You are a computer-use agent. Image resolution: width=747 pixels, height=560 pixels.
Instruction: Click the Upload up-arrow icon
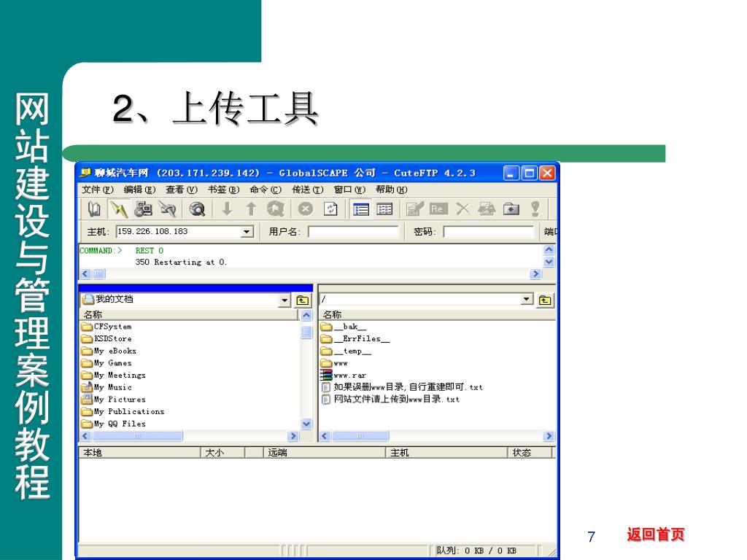click(251, 209)
